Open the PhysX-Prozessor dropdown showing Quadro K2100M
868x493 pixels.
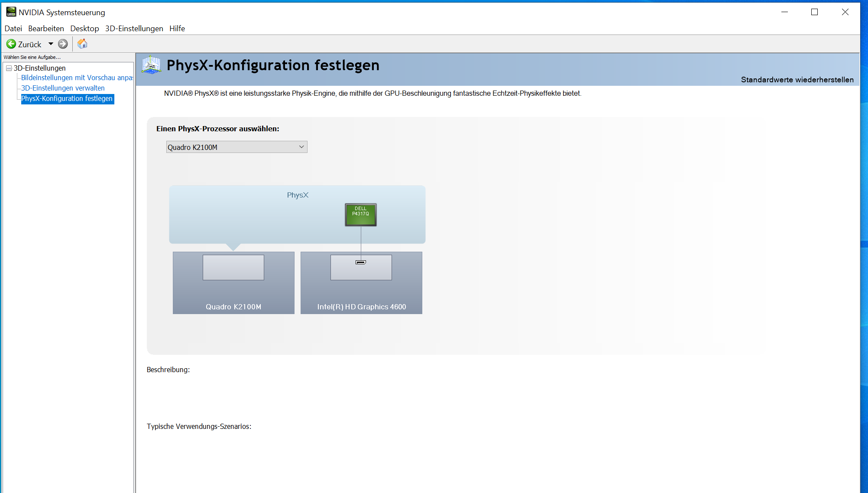tap(237, 147)
